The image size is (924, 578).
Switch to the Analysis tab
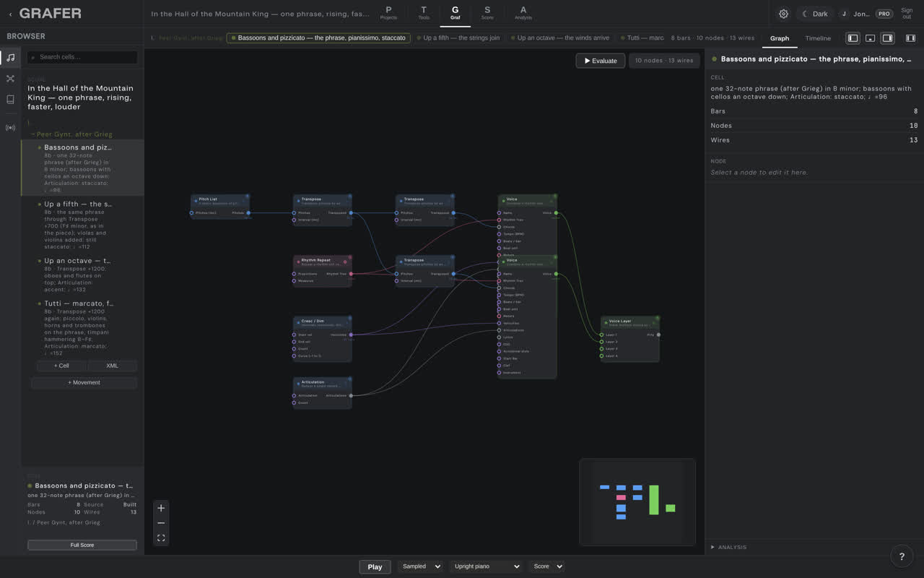click(x=523, y=13)
